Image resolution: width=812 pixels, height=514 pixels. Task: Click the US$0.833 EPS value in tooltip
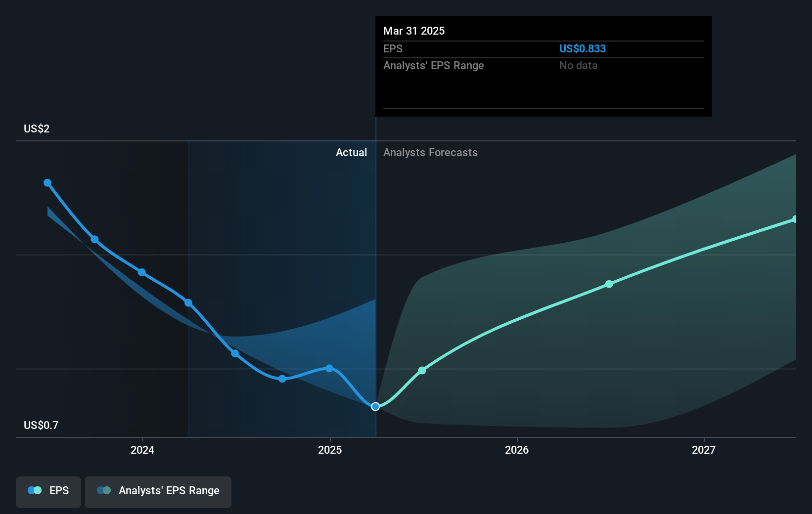pyautogui.click(x=583, y=48)
